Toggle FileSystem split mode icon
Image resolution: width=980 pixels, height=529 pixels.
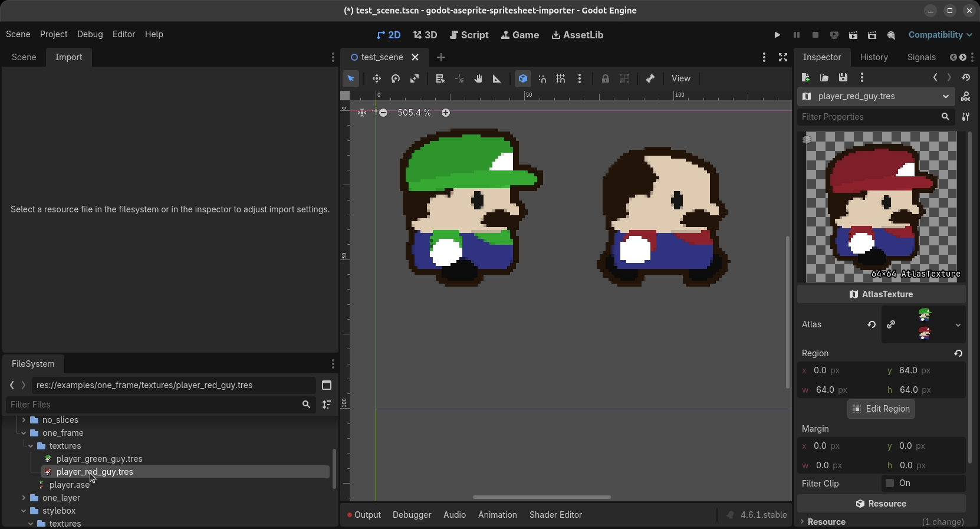click(x=327, y=385)
